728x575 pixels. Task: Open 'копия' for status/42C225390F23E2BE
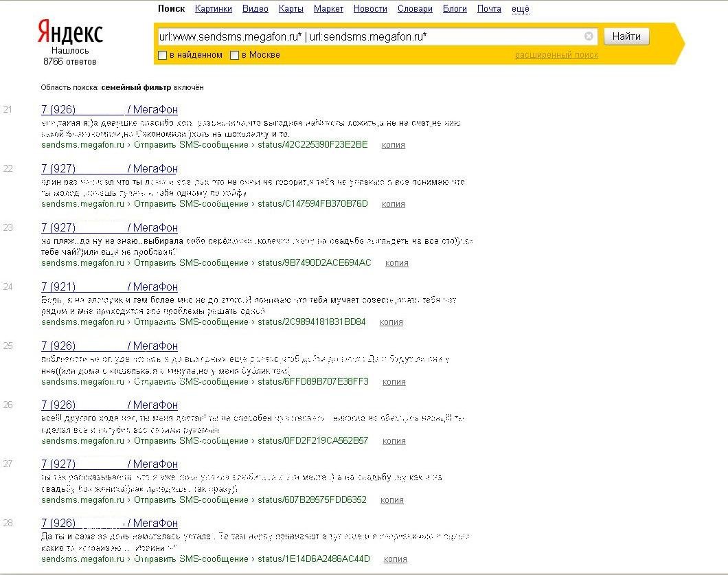[394, 145]
